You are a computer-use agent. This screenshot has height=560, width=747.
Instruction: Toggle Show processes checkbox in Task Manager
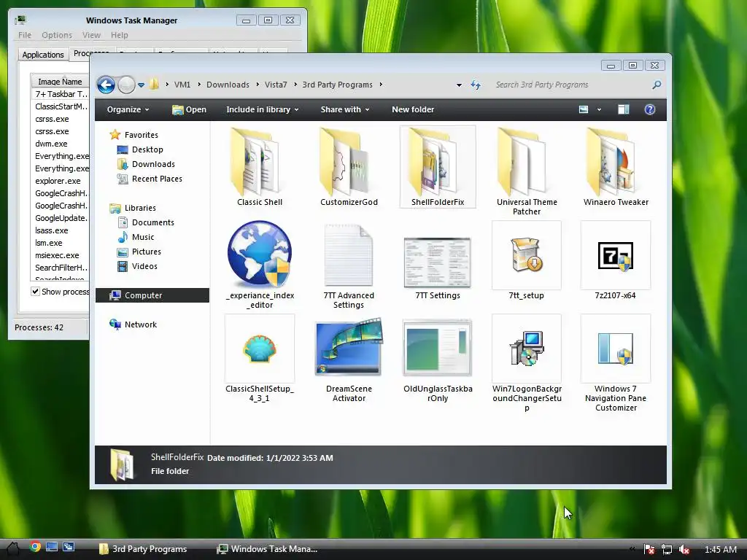tap(35, 292)
